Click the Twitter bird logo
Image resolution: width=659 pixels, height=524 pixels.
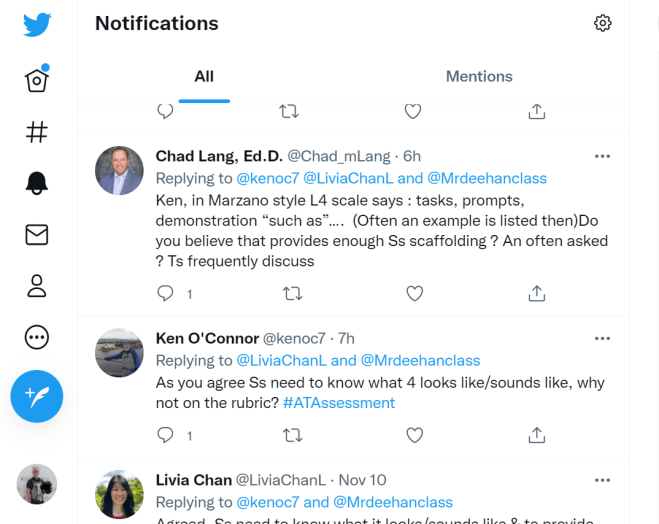[37, 25]
